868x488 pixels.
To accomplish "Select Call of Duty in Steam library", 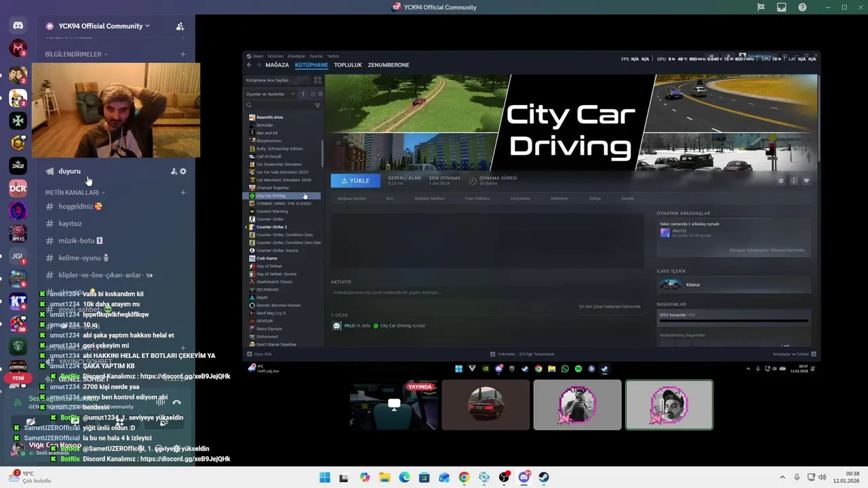I will (269, 157).
